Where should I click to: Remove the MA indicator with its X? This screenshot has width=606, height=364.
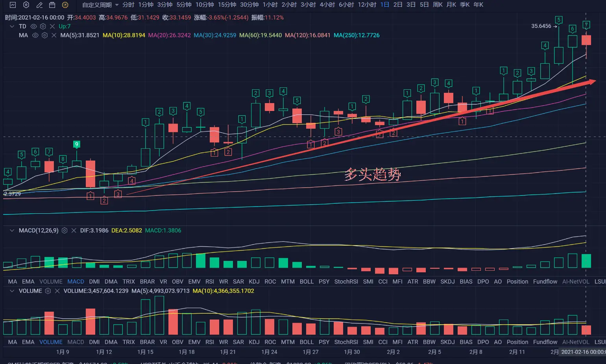coord(54,35)
